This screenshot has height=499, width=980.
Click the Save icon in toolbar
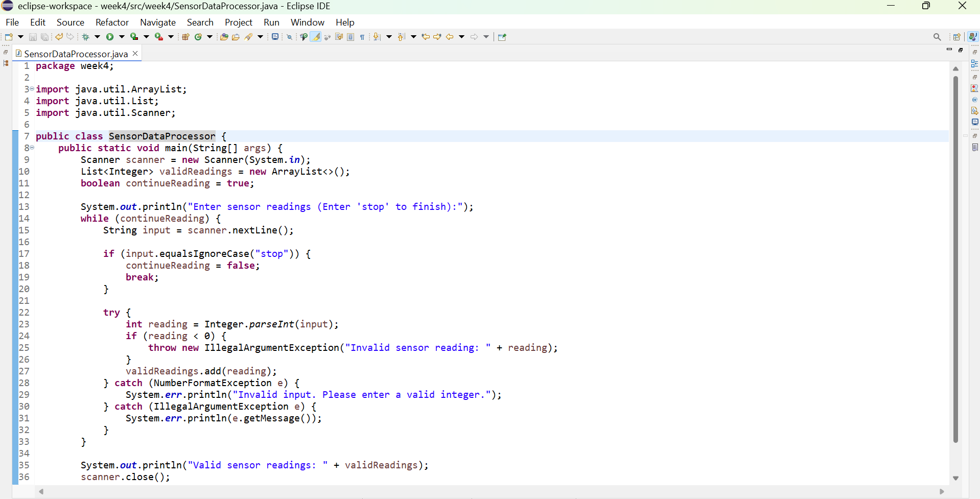pyautogui.click(x=33, y=37)
